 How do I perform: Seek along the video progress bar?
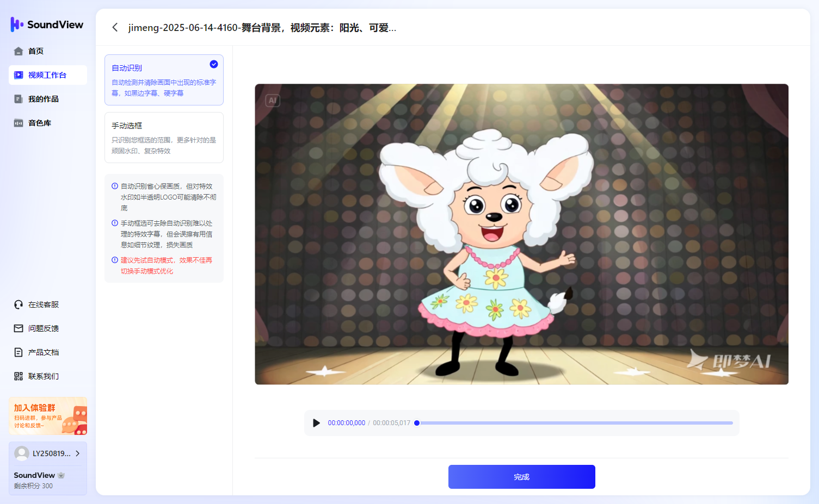[575, 423]
